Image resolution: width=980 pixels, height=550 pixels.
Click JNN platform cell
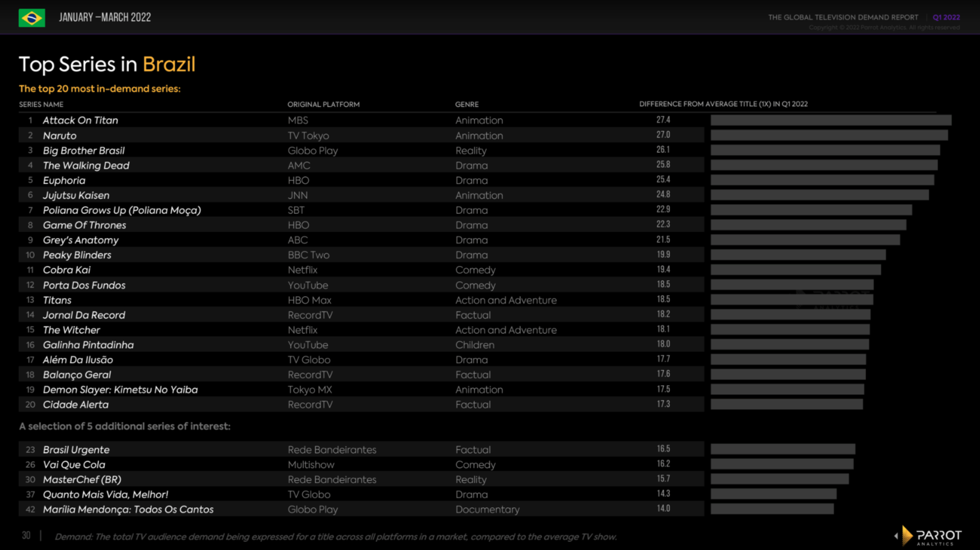tap(298, 195)
